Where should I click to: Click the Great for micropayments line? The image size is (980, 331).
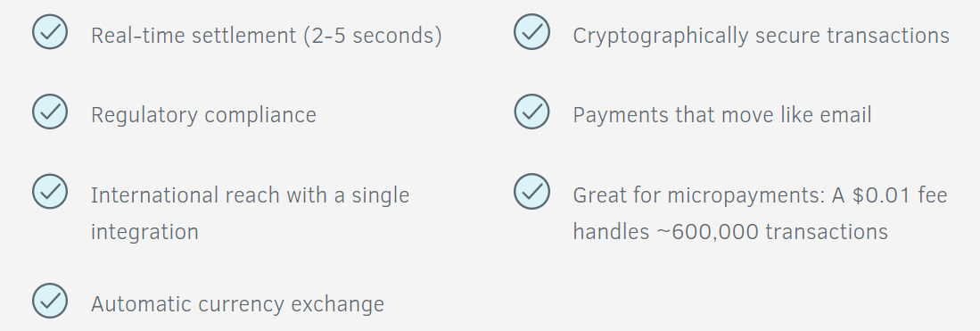pyautogui.click(x=760, y=195)
